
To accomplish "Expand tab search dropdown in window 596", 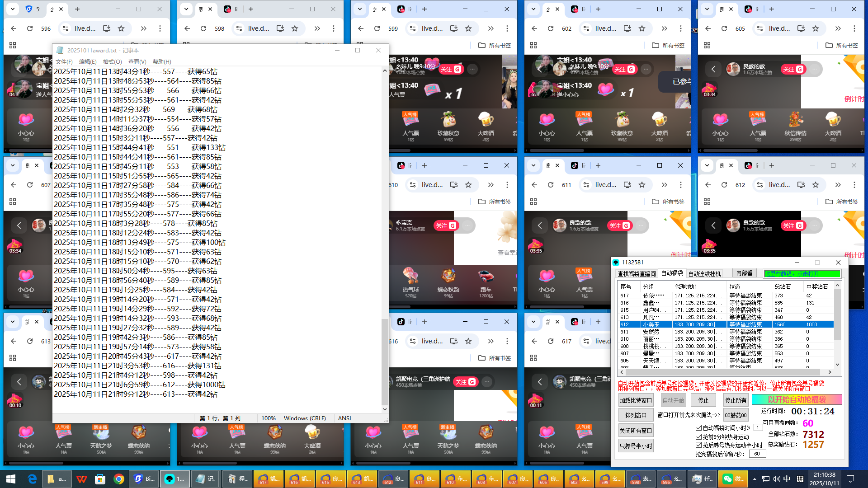I will coord(13,9).
